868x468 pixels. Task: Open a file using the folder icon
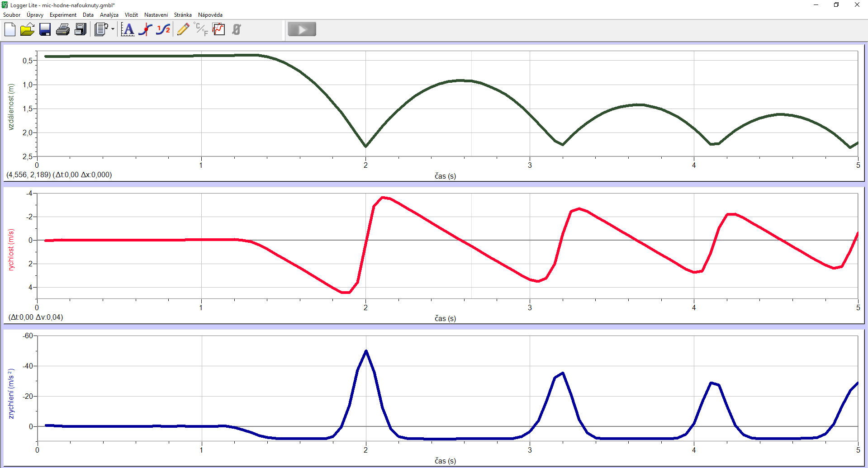[x=27, y=30]
